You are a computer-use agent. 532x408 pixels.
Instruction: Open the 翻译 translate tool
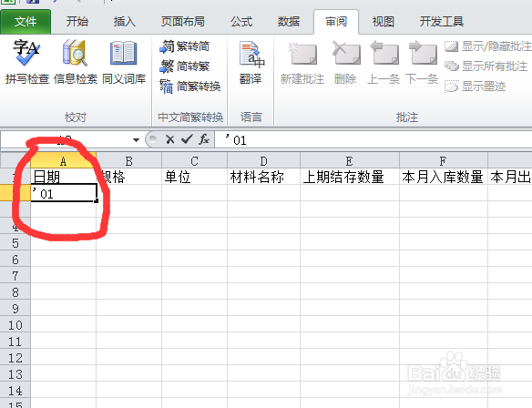(x=251, y=63)
